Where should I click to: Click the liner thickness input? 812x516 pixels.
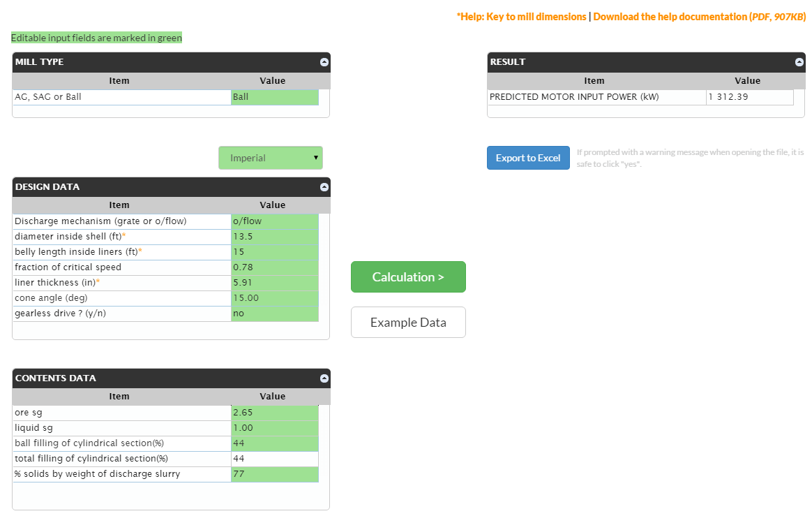(x=274, y=283)
